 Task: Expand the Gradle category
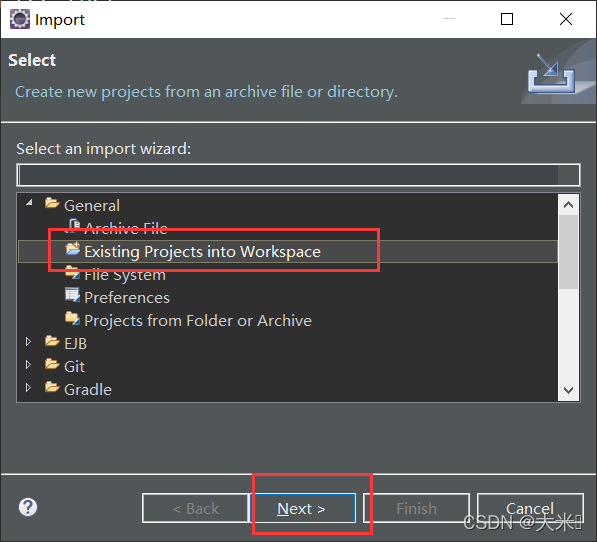(x=28, y=387)
